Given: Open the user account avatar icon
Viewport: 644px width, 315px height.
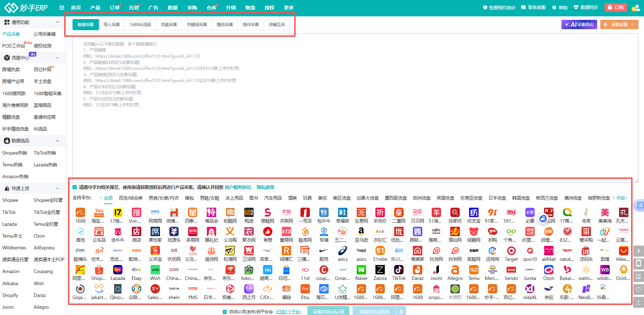Looking at the screenshot, I should click(636, 8).
